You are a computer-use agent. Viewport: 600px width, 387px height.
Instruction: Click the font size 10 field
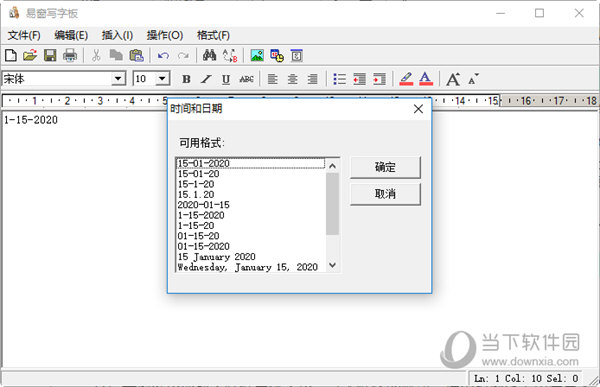(144, 79)
